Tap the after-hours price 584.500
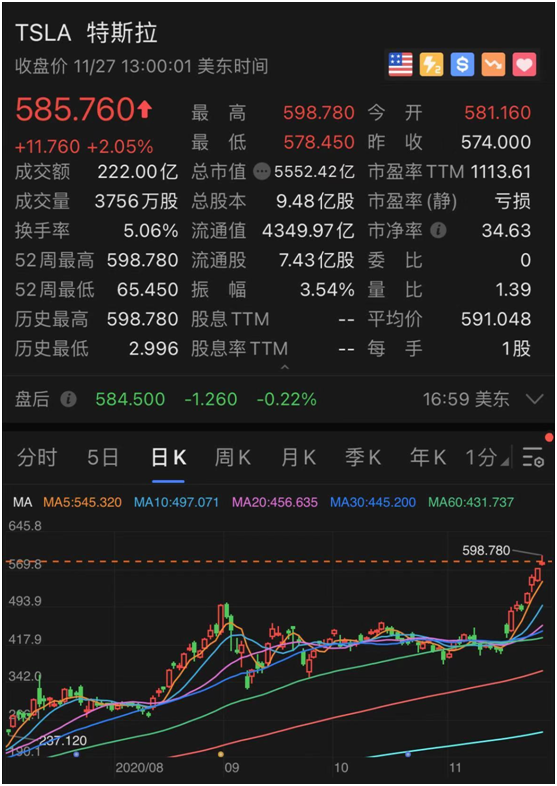This screenshot has width=557, height=786. click(x=130, y=400)
